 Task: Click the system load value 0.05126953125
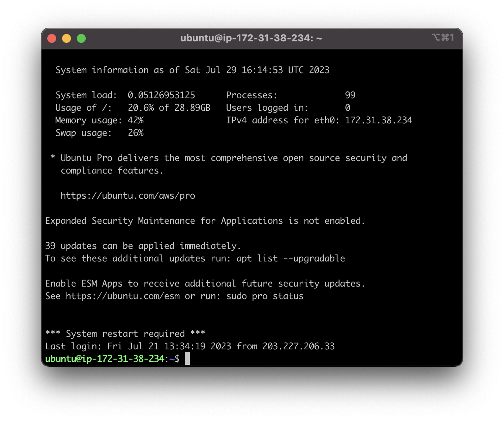point(161,95)
